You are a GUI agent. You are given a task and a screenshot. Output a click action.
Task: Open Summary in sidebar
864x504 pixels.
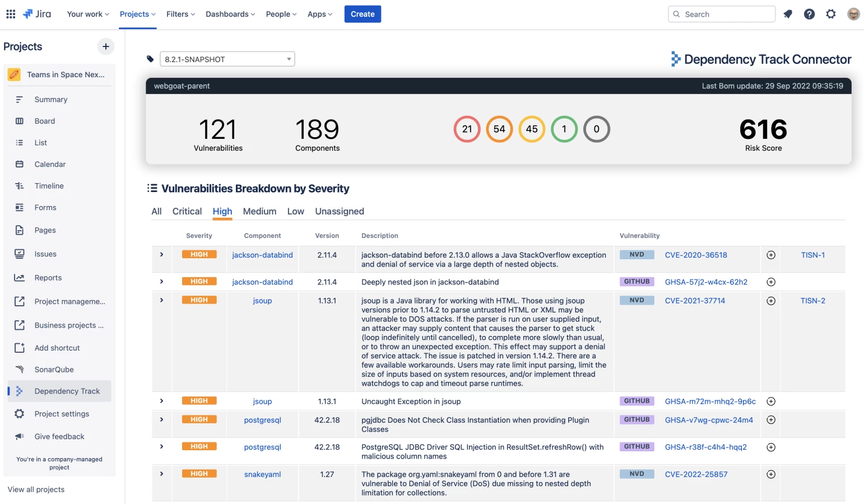tap(59, 100)
